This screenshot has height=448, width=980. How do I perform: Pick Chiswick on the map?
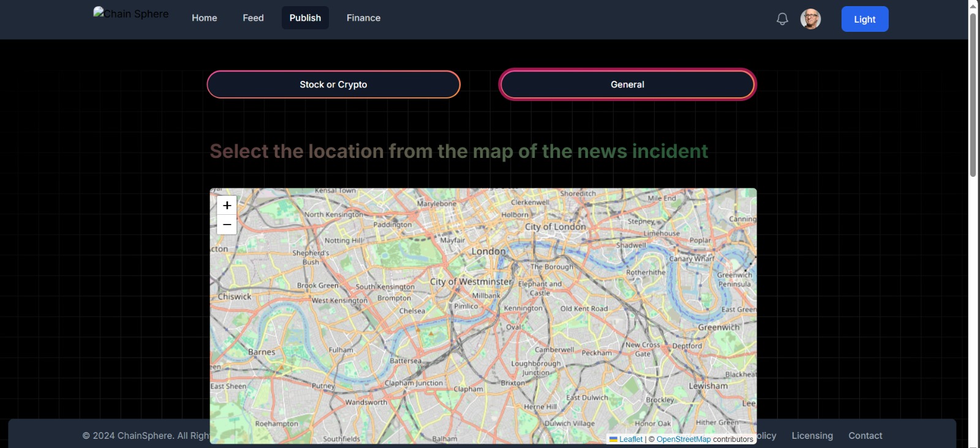[235, 297]
